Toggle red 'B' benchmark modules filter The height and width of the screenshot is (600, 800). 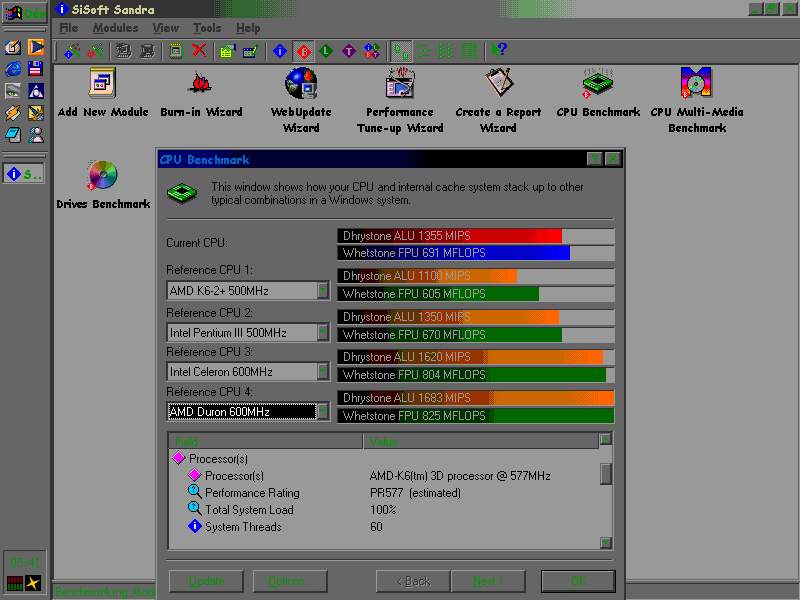pos(304,51)
